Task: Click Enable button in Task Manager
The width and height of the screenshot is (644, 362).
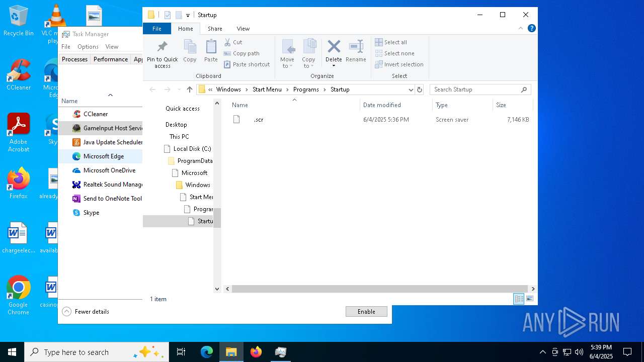Action: coord(366,312)
